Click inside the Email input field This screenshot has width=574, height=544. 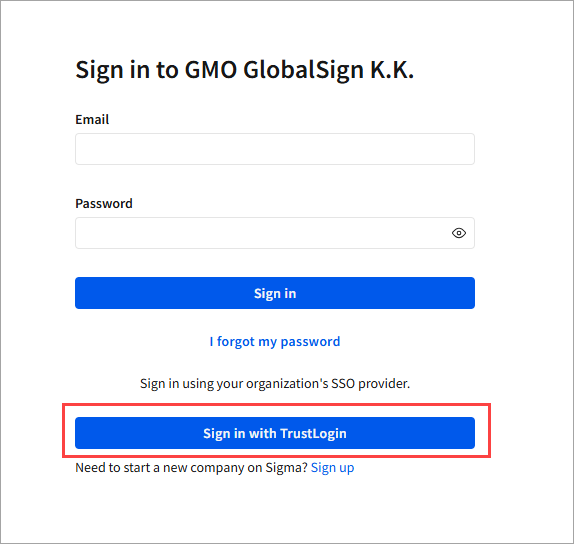click(275, 149)
